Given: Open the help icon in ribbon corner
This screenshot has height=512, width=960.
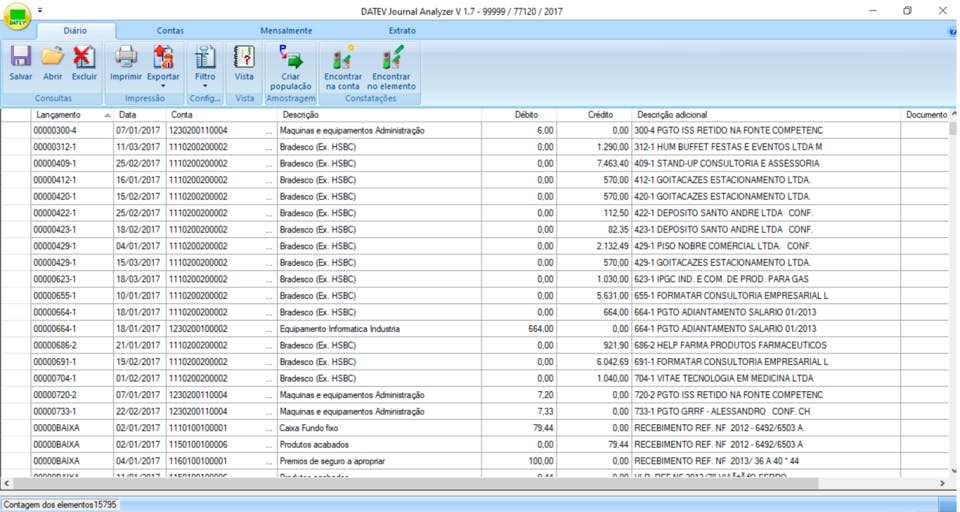Looking at the screenshot, I should 952,32.
